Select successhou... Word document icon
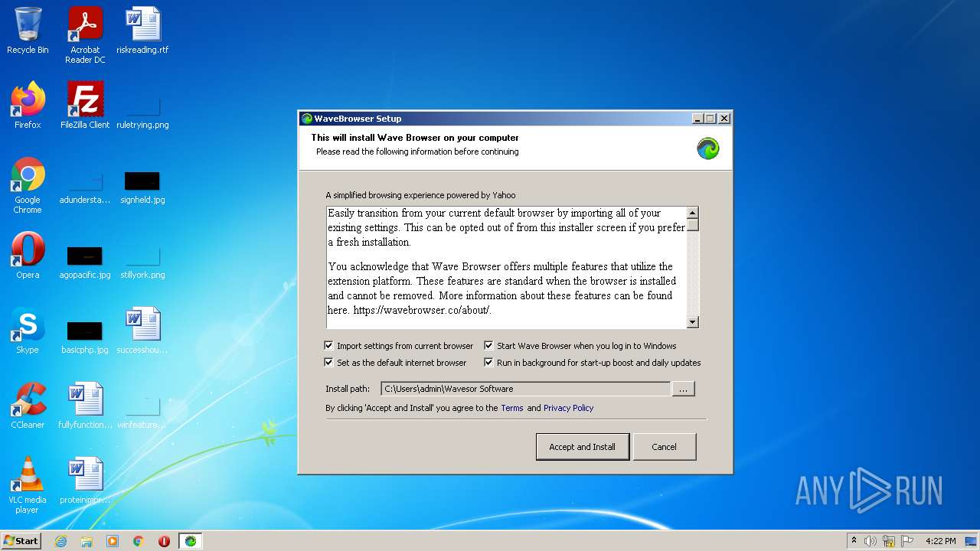980x551 pixels. point(142,331)
